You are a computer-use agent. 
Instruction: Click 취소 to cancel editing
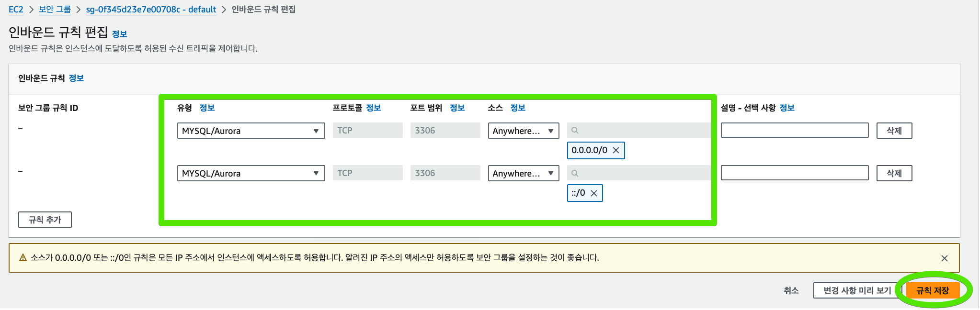791,290
